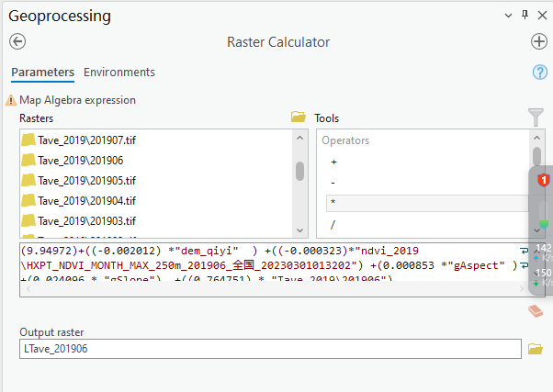Browse for rasters with folder icon
This screenshot has height=392, width=553.
pos(298,118)
